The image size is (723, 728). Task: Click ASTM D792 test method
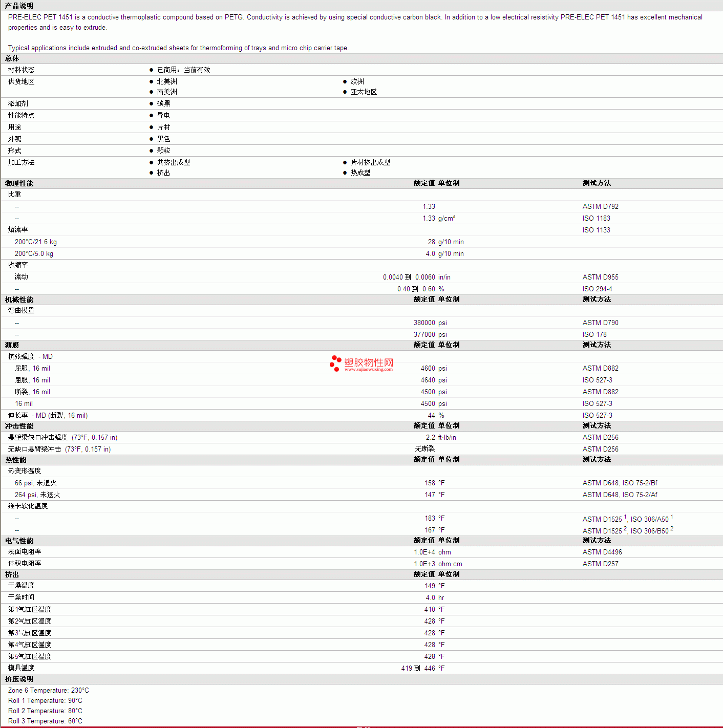coord(601,206)
